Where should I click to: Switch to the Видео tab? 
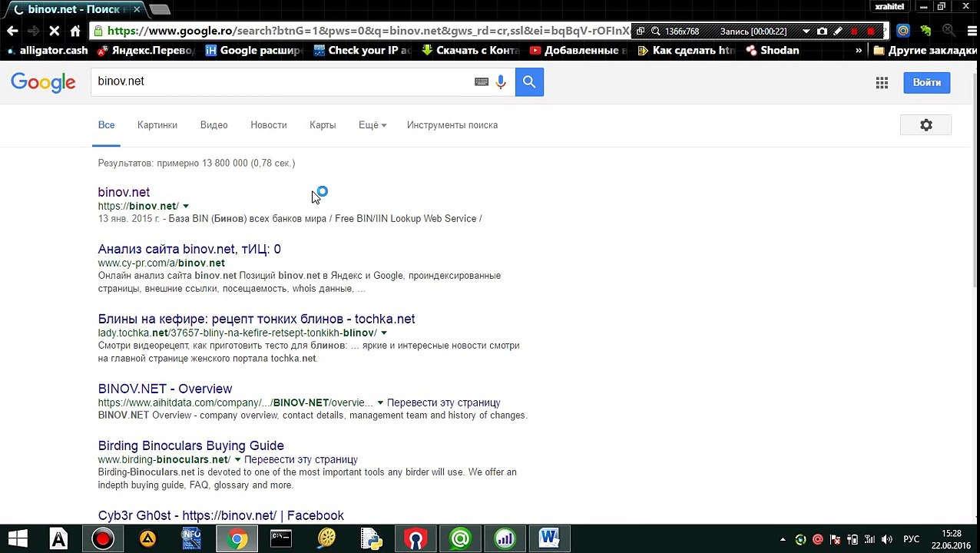[x=214, y=125]
